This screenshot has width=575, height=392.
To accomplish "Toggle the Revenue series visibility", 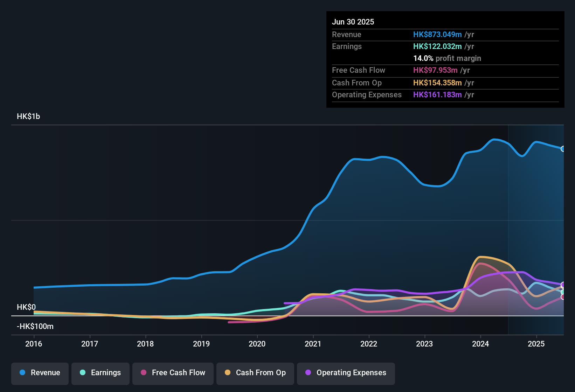I will [40, 373].
